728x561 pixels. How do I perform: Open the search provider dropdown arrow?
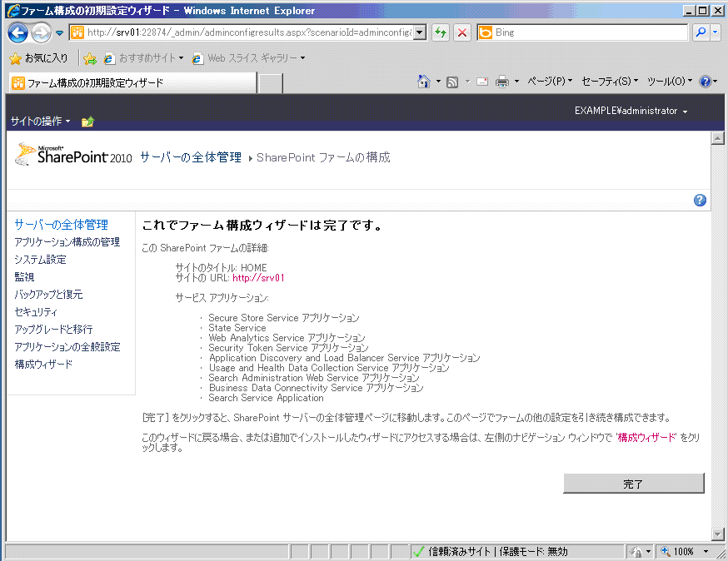pos(715,32)
